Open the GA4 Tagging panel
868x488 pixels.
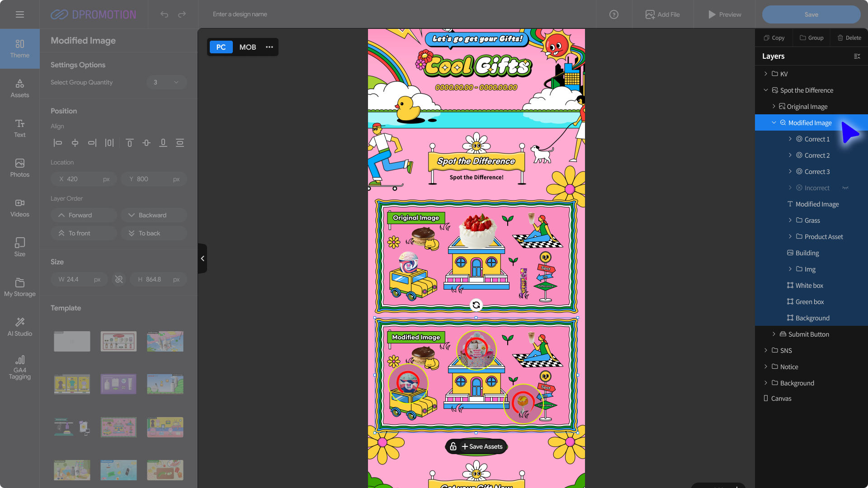[20, 367]
